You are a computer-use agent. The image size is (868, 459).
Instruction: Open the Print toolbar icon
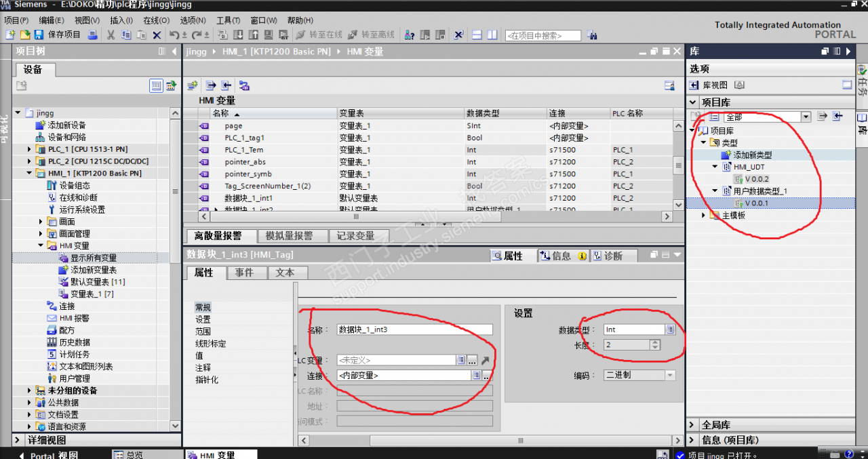[92, 35]
